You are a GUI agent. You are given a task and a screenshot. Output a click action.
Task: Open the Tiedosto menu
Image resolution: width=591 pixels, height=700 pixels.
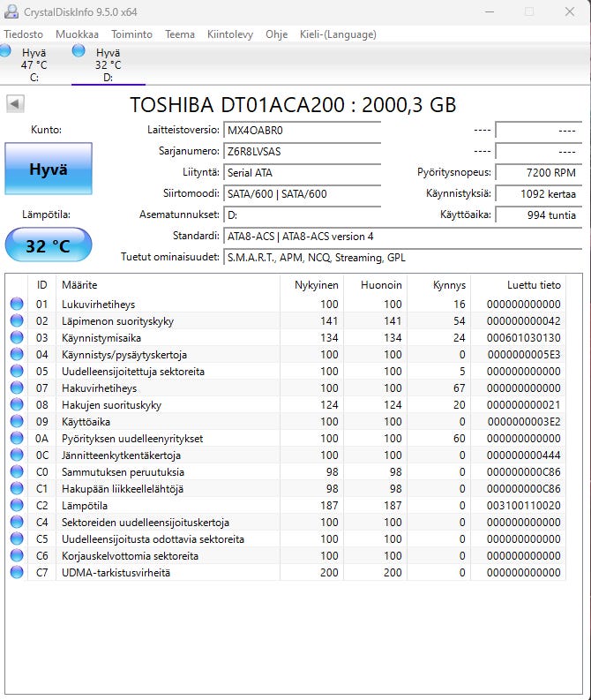(23, 34)
